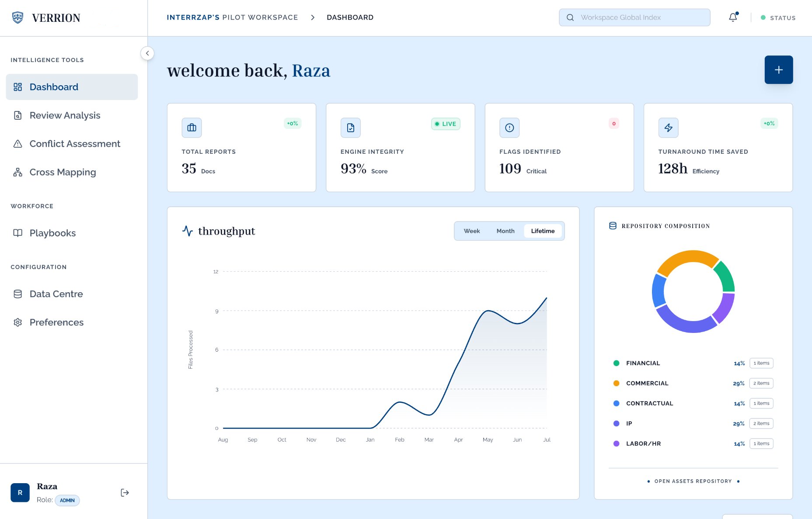812x519 pixels.
Task: Click the IP legend row label
Action: click(629, 423)
